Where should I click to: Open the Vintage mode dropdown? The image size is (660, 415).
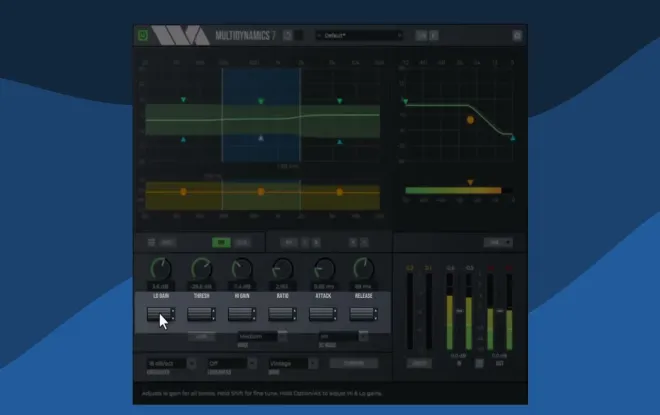click(x=293, y=363)
